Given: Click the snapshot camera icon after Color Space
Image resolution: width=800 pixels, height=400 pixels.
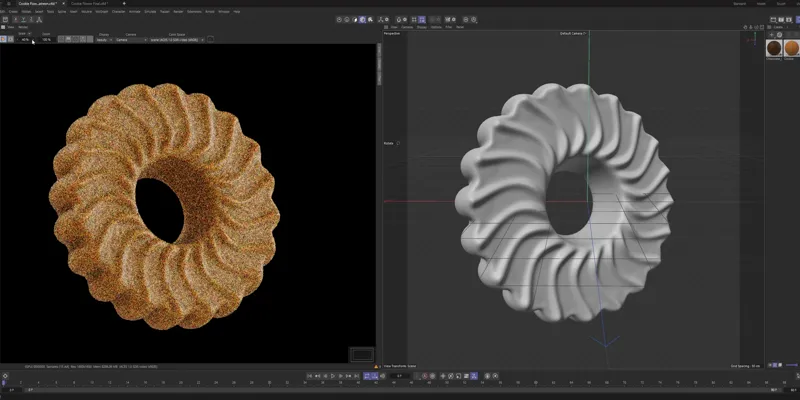Looking at the screenshot, I should click(x=210, y=39).
